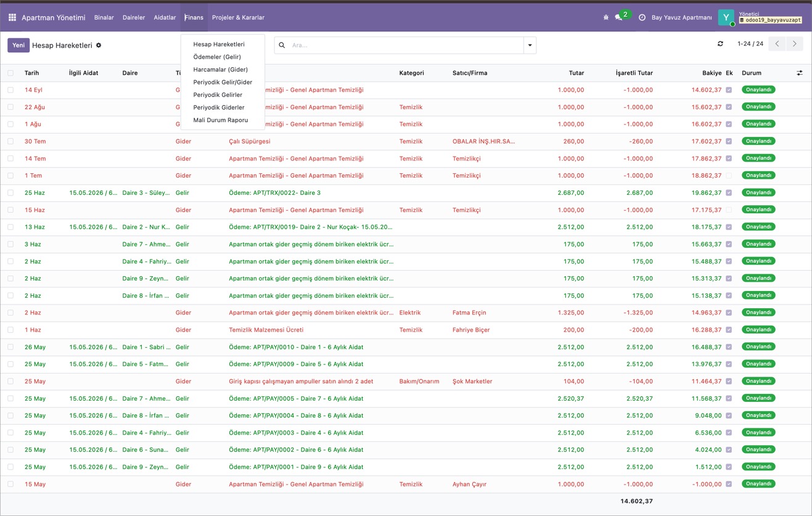
Task: Open the apps grid home menu icon
Action: (12, 17)
